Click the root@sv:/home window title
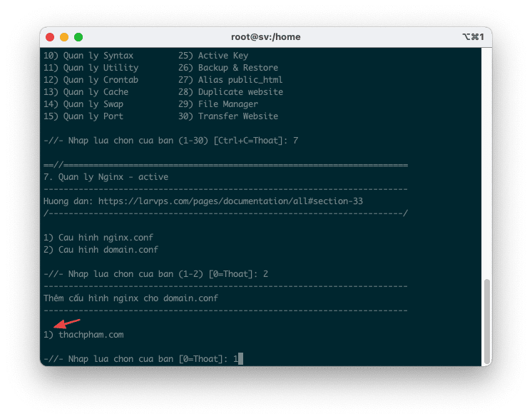 pyautogui.click(x=265, y=37)
